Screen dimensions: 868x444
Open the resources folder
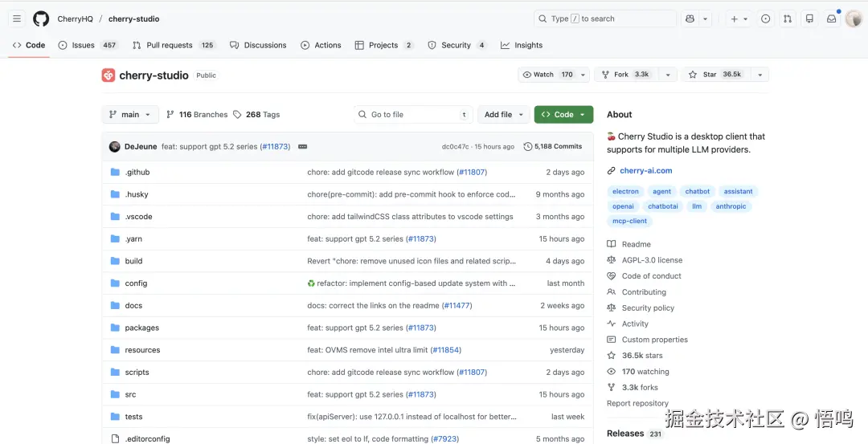pos(142,350)
